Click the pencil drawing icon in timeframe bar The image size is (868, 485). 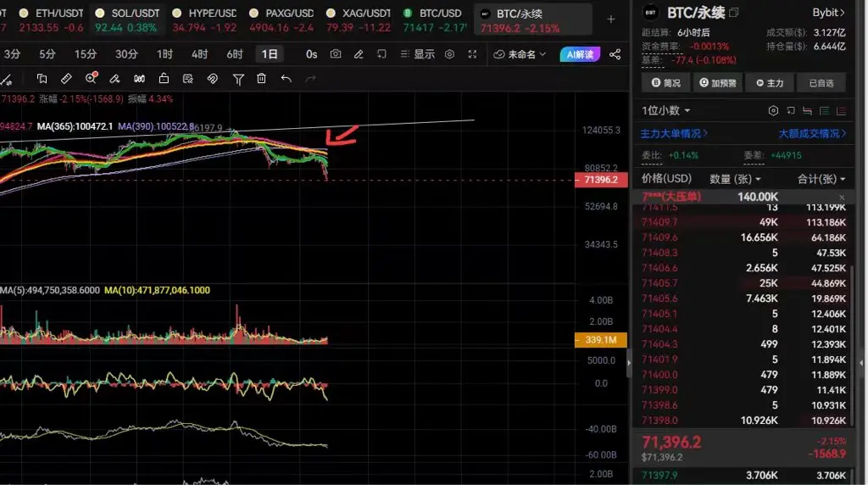(x=359, y=53)
